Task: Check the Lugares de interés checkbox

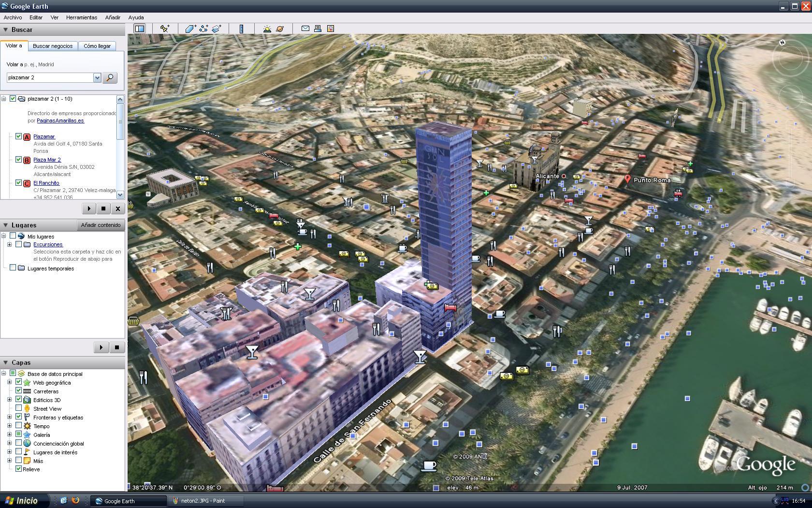Action: tap(18, 452)
